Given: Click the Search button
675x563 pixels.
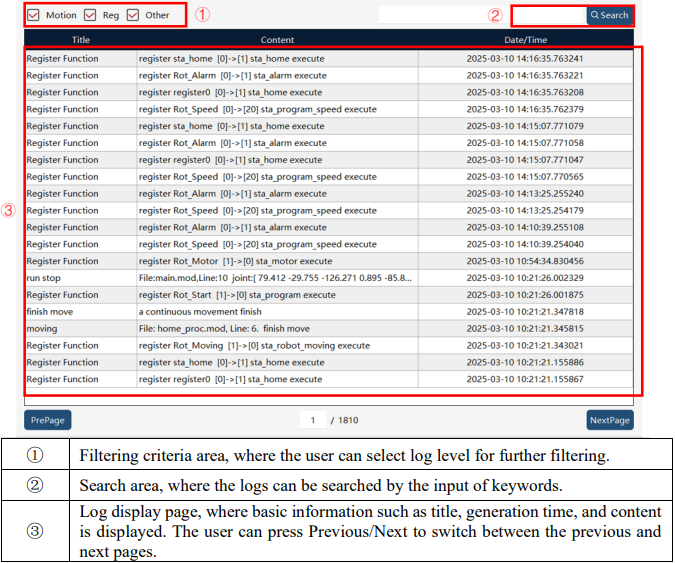Looking at the screenshot, I should (609, 15).
